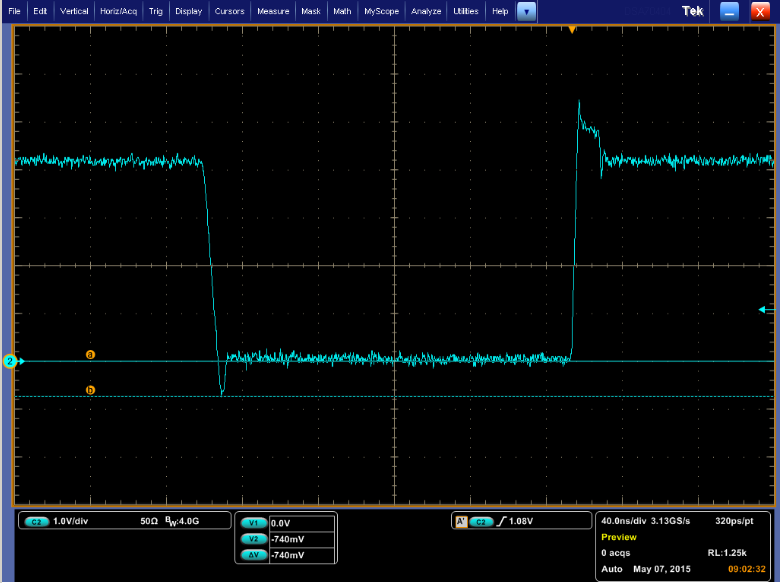Click the orange trigger position marker
This screenshot has height=583, width=780.
coord(572,30)
